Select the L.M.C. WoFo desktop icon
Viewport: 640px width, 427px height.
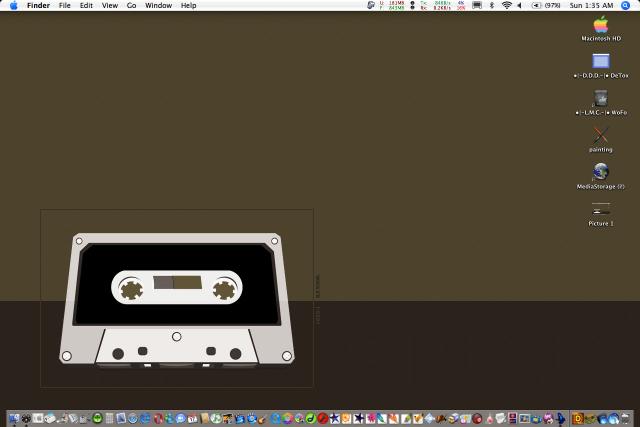[x=601, y=98]
